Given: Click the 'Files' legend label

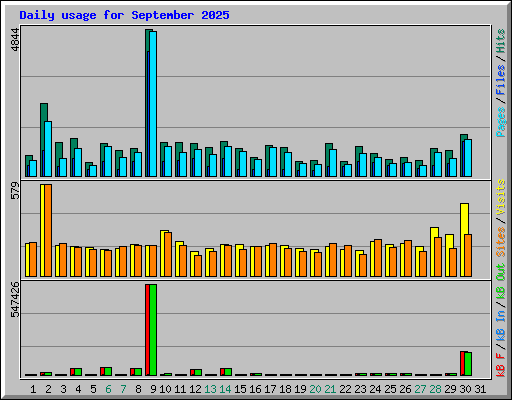Looking at the screenshot, I should coord(501,79).
